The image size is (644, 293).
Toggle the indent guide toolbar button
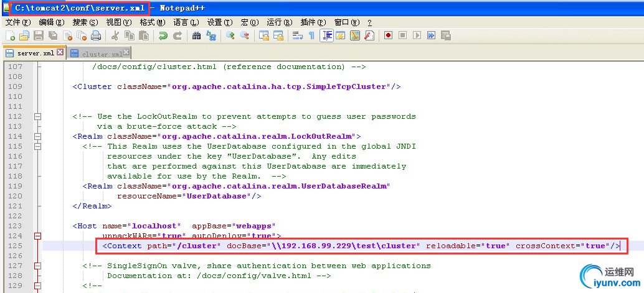[326, 35]
